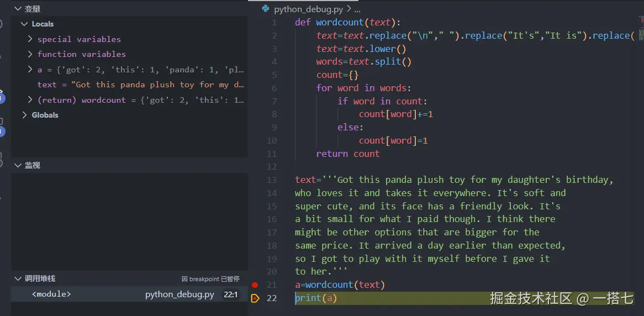Open the breadcrumb ellipsis segment
This screenshot has width=644, height=316.
click(x=357, y=9)
